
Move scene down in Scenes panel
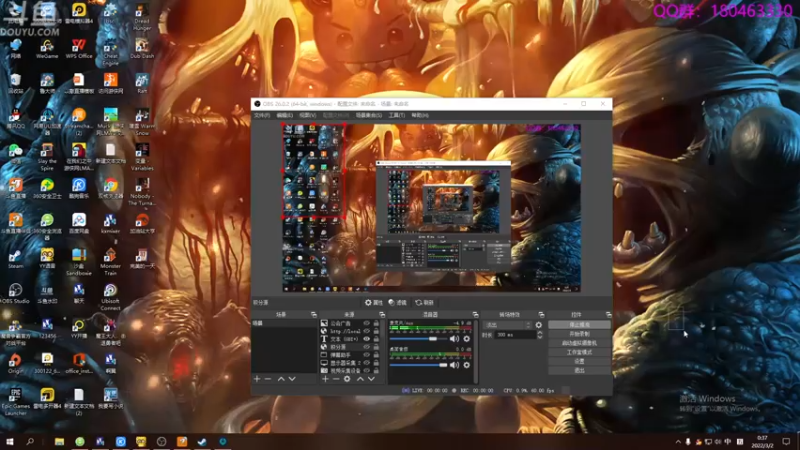(x=292, y=379)
